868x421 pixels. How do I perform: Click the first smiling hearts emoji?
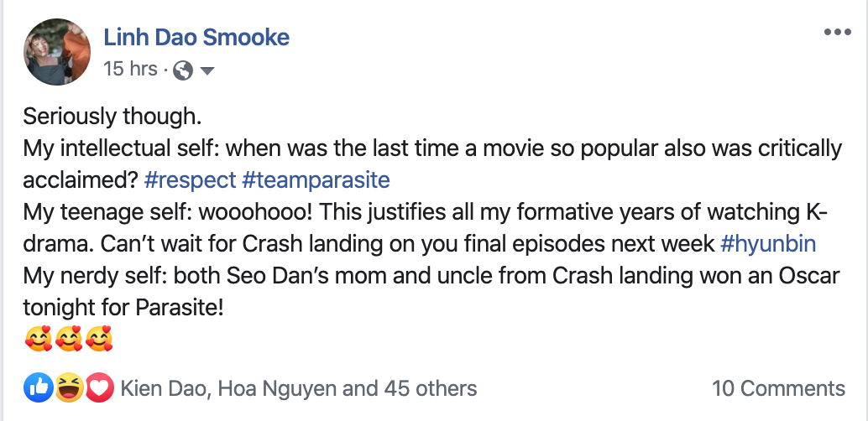39,340
